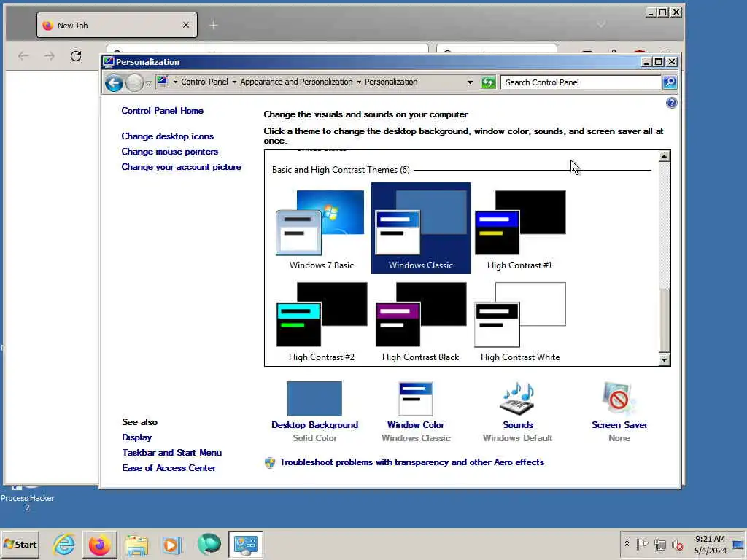Click Appearance and Personalization breadcrumb
Screen dimensions: 747x560
point(296,82)
